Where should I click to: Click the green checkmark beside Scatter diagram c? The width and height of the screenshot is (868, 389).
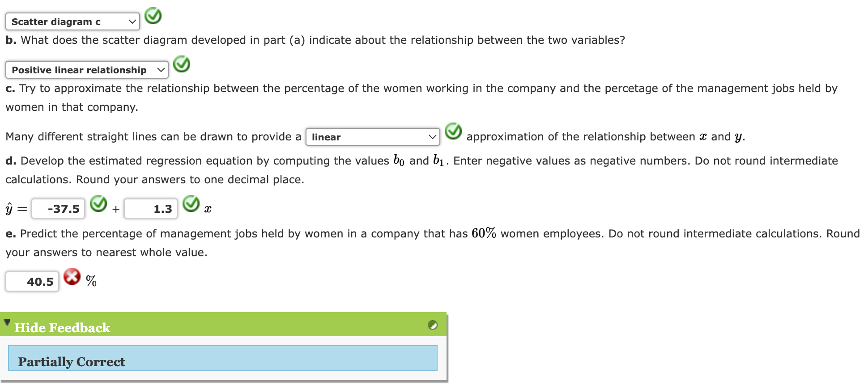pyautogui.click(x=152, y=16)
